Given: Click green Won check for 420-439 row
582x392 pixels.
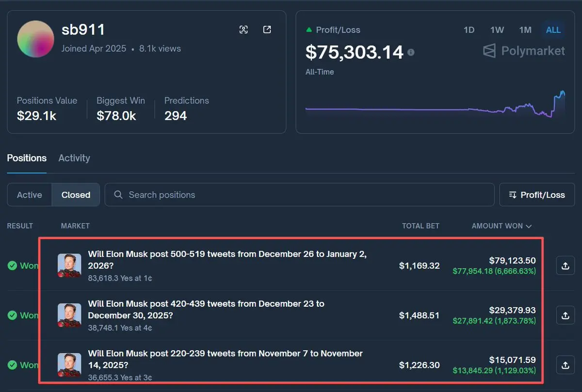Looking at the screenshot, I should point(12,315).
